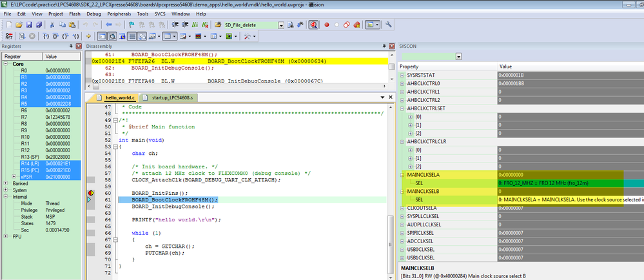
Task: Toggle breakpoint marker at line 60
Action: pos(90,193)
